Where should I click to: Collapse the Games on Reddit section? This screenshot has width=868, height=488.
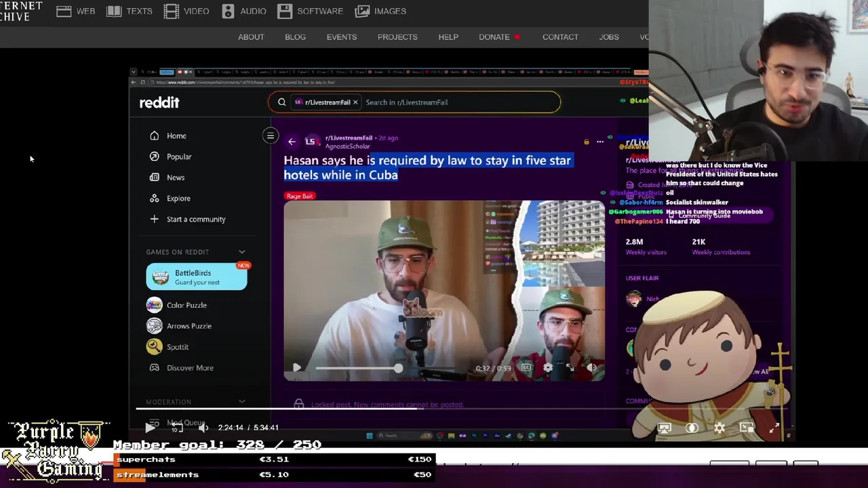[241, 252]
